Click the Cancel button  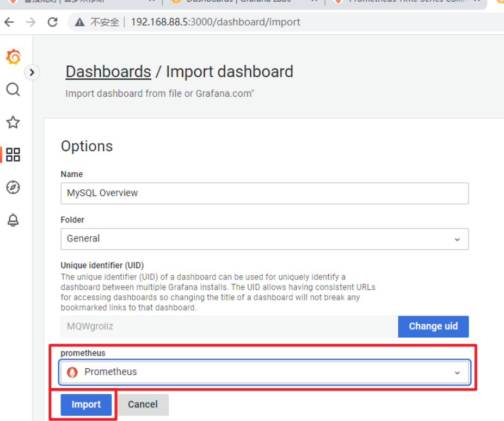(x=143, y=405)
